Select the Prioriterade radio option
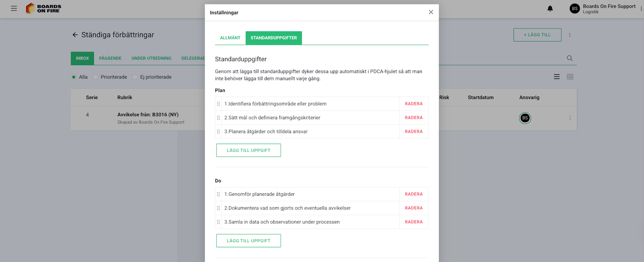 [x=95, y=77]
